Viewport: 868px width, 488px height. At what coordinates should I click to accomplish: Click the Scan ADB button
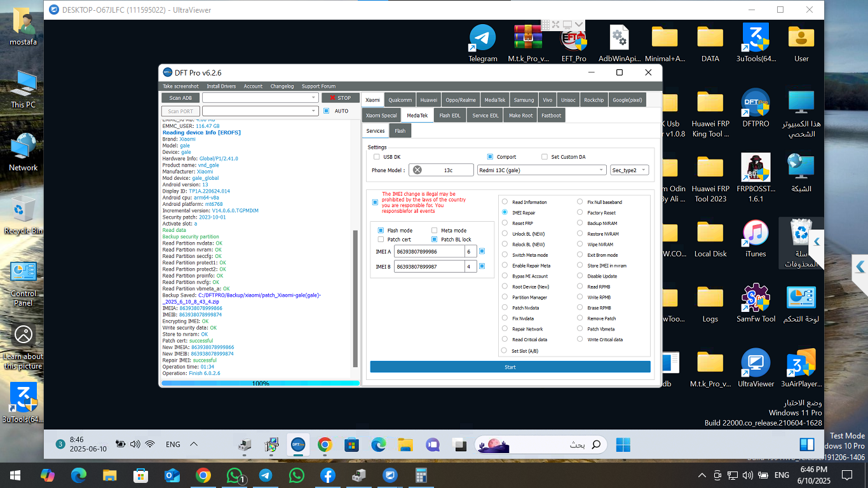180,98
